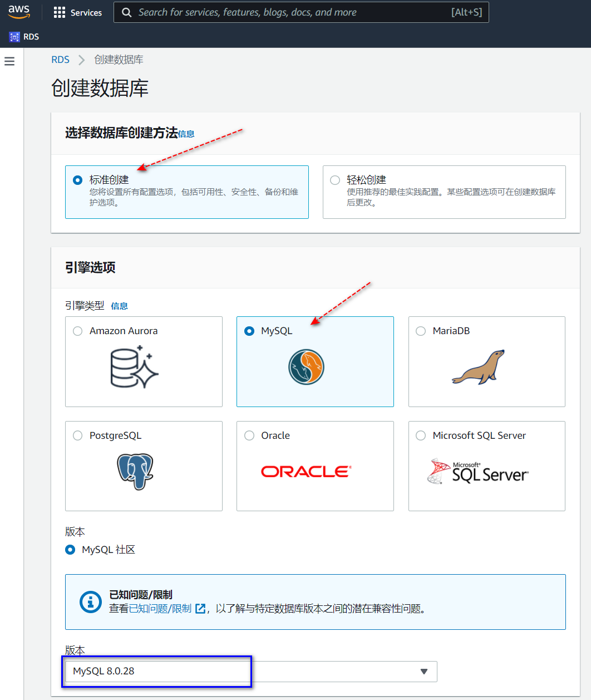
Task: Click the RDS service icon in the bar
Action: coord(14,37)
